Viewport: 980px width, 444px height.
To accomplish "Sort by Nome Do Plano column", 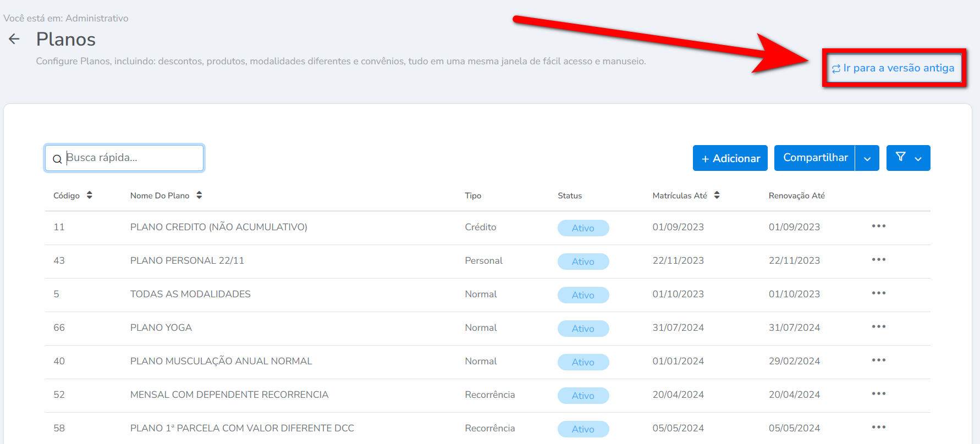I will click(x=199, y=196).
